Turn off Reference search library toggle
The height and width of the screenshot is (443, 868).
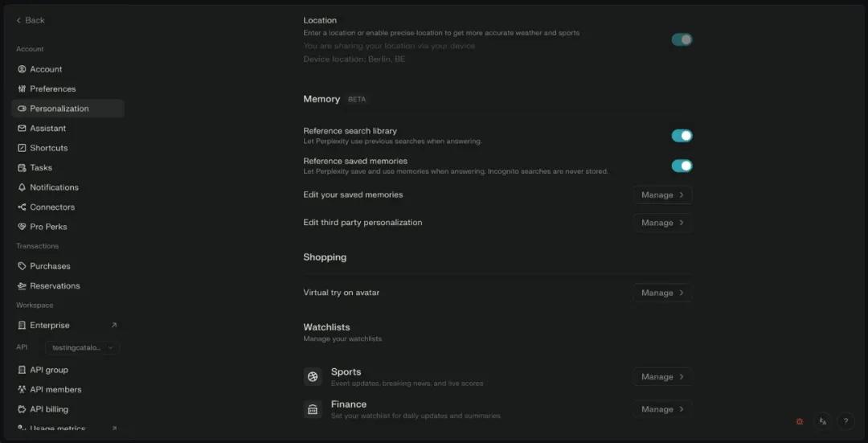tap(682, 136)
